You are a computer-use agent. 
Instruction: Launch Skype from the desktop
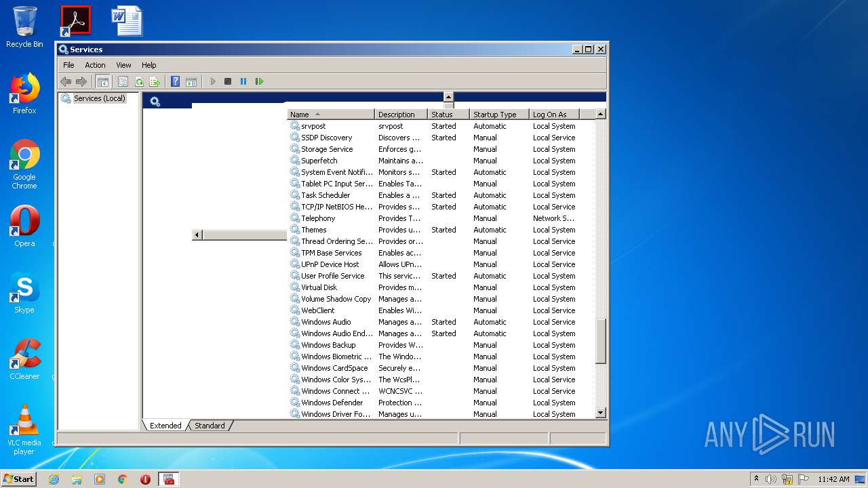click(24, 293)
